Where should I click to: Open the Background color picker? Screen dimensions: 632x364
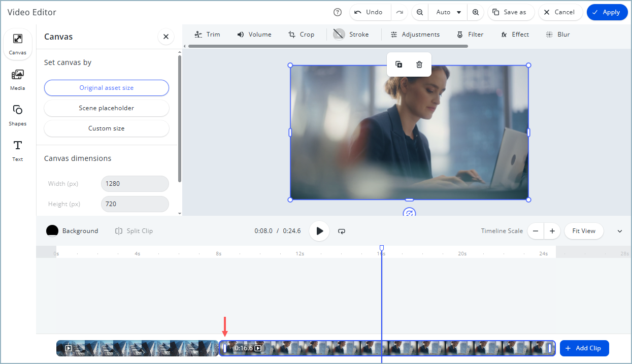pyautogui.click(x=52, y=230)
